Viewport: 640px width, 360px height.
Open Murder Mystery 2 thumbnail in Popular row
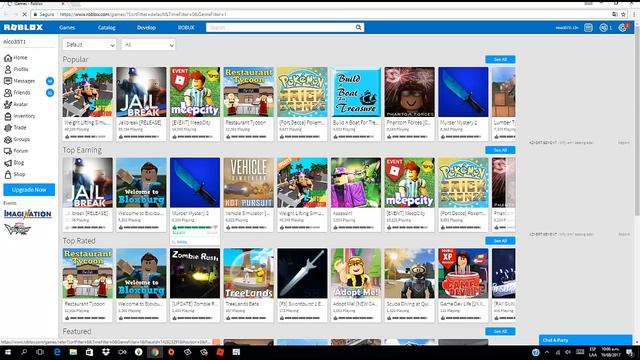click(x=463, y=92)
